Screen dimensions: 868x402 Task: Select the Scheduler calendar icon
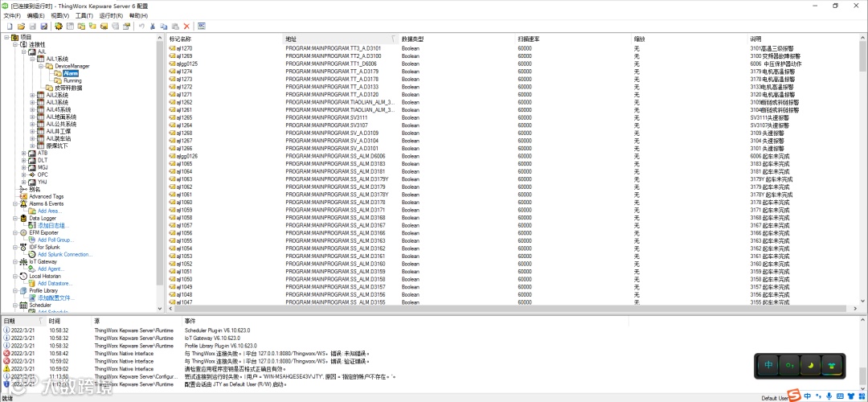[23, 305]
